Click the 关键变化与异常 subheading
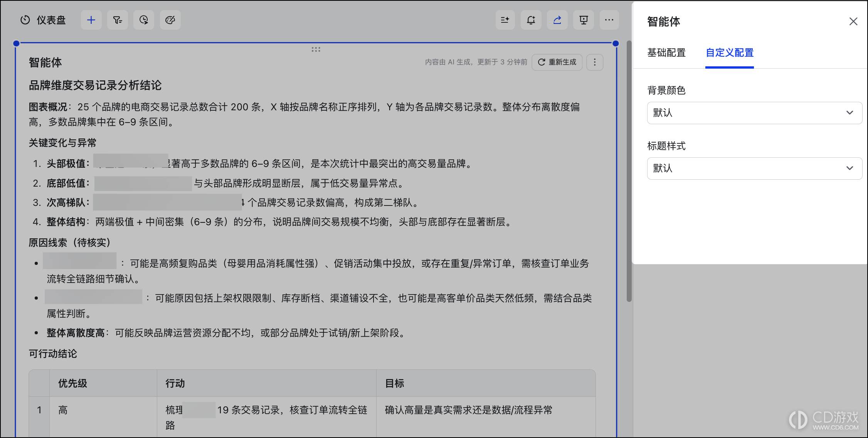Image resolution: width=868 pixels, height=438 pixels. [62, 143]
